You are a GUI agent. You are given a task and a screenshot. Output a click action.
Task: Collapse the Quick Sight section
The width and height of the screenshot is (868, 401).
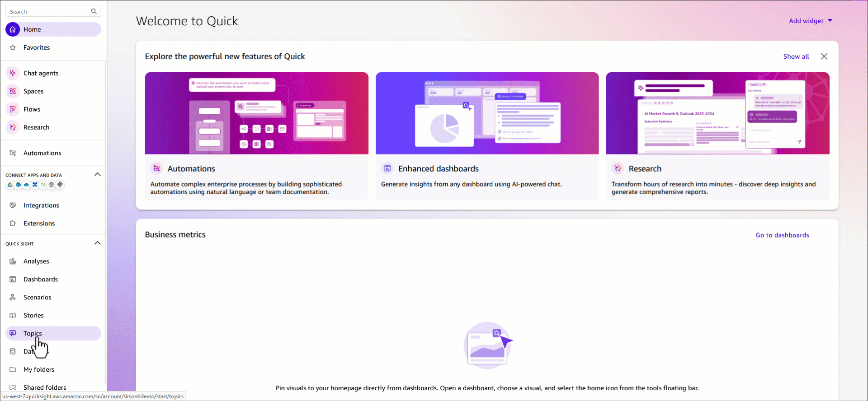[97, 243]
